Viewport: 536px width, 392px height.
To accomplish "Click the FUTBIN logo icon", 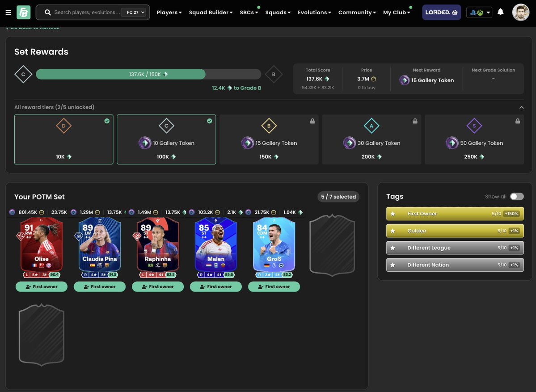I will click(24, 13).
